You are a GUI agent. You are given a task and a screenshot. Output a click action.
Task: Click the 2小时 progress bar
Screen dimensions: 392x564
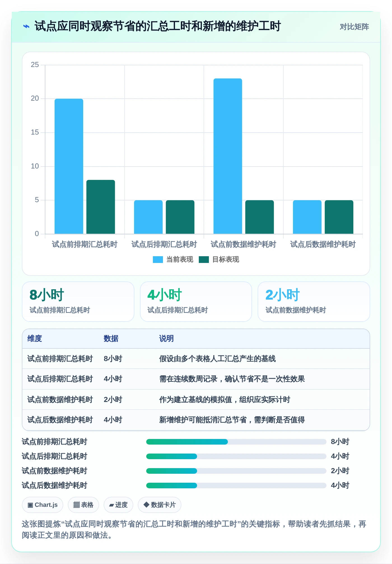(x=236, y=471)
